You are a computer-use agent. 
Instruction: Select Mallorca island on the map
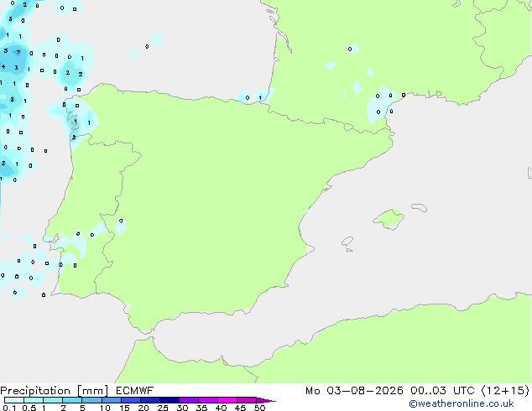[x=389, y=219]
